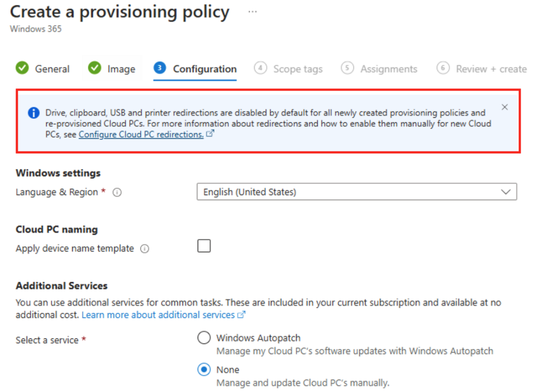This screenshot has width=534, height=392.
Task: Click the Image step green checkmark icon
Action: coord(94,69)
